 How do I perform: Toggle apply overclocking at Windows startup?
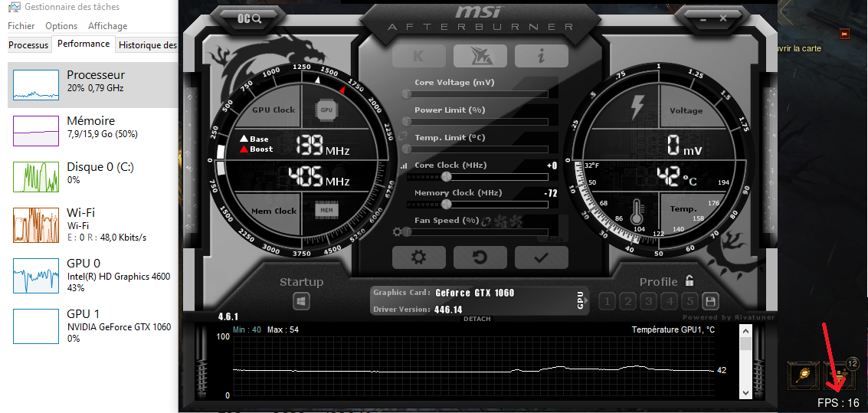301,302
